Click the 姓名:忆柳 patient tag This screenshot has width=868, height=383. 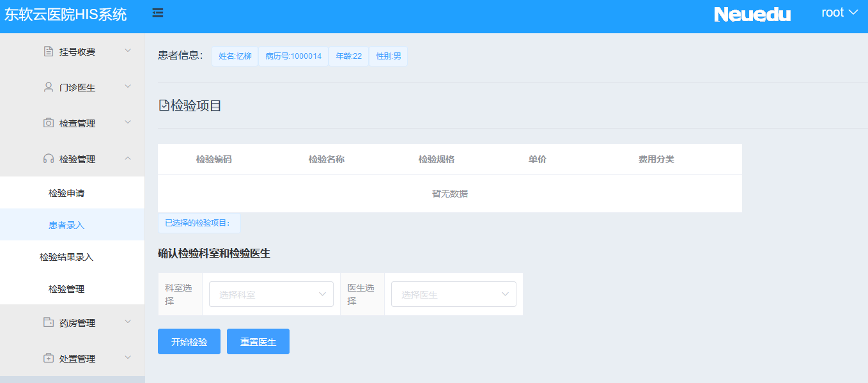point(235,56)
